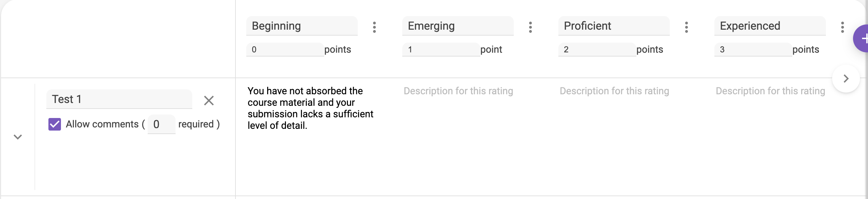868x199 pixels.
Task: Open options menu for Beginning rating
Action: coord(374,27)
